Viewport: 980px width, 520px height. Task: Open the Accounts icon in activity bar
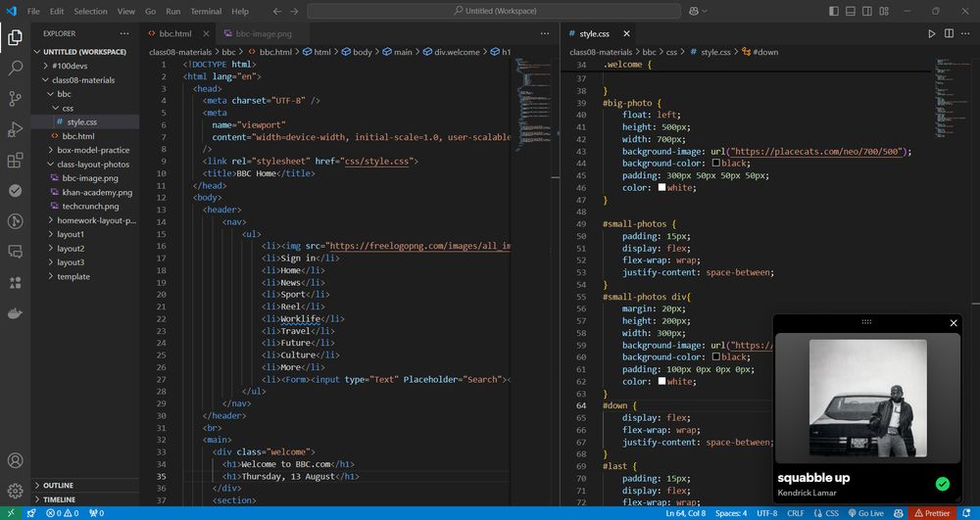(15, 460)
